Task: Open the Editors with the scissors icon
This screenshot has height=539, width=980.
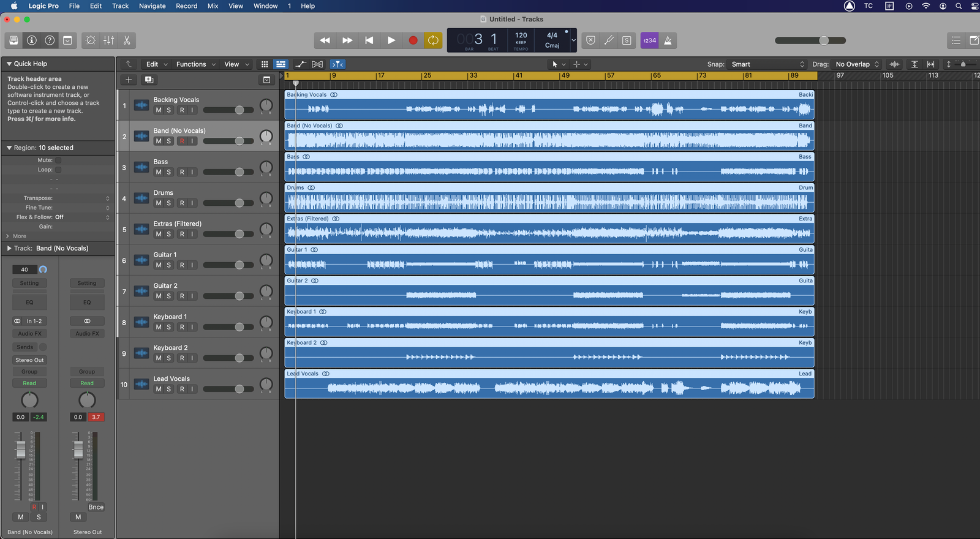Action: (127, 40)
